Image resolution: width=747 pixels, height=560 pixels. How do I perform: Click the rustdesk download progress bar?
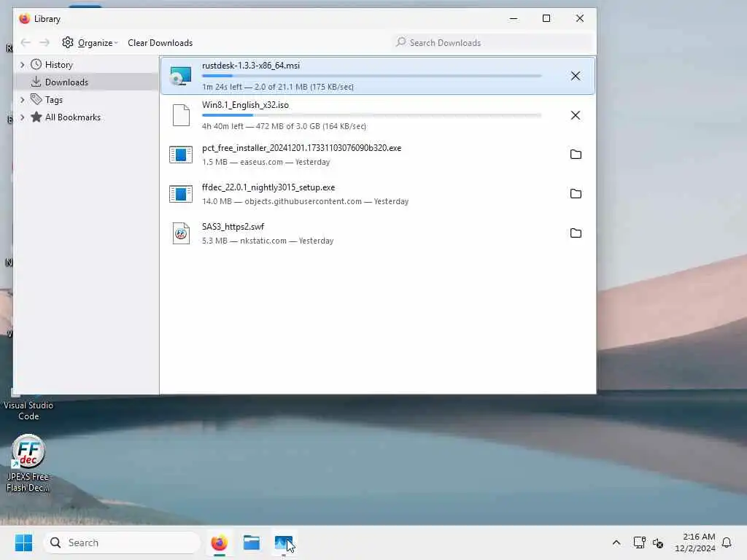click(371, 76)
